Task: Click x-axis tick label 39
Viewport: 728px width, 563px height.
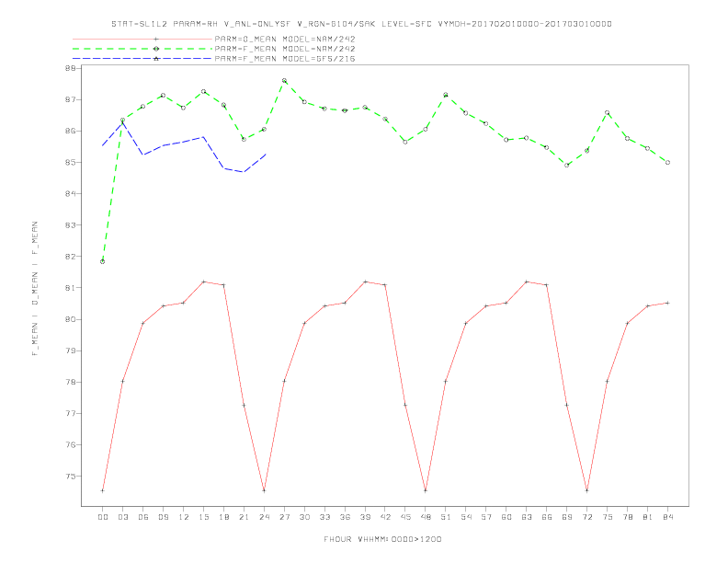Action: point(366,517)
